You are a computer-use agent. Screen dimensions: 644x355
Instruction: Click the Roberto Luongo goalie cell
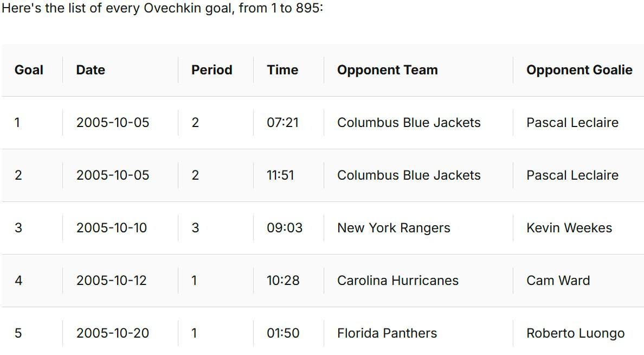575,333
